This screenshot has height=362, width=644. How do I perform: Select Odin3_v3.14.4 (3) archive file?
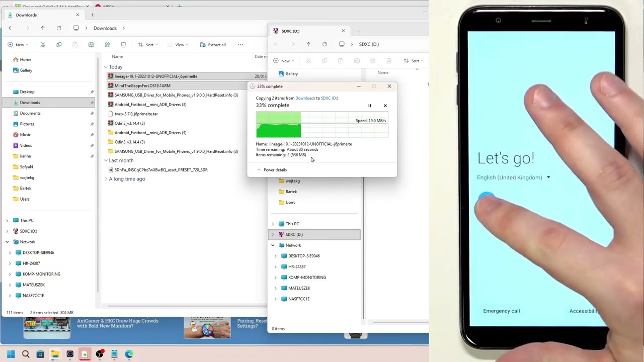pos(126,123)
